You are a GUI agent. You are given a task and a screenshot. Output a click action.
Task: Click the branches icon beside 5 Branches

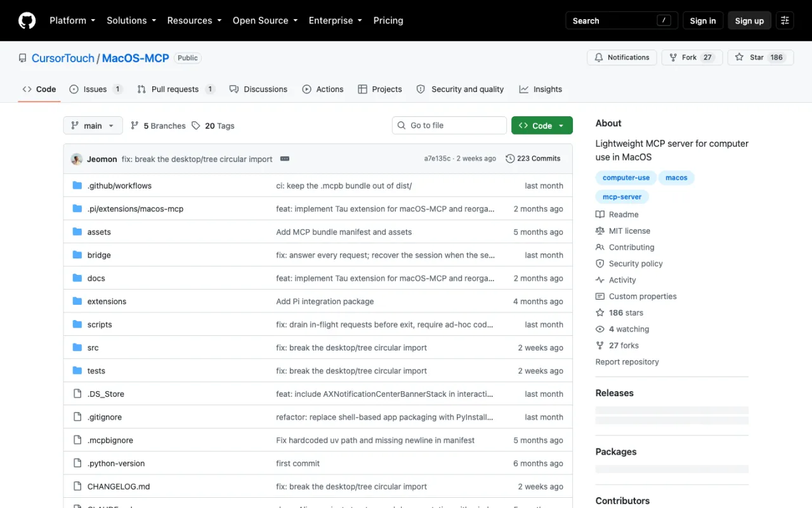134,126
